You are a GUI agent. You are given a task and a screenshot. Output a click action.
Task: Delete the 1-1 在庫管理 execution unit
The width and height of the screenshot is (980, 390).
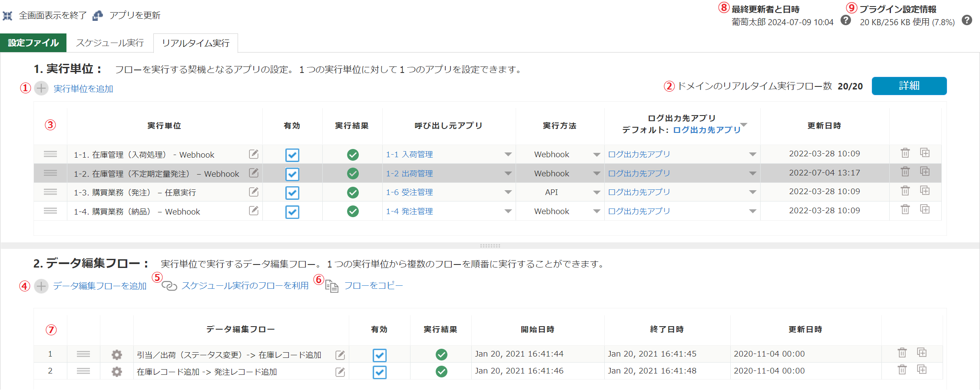coord(905,153)
